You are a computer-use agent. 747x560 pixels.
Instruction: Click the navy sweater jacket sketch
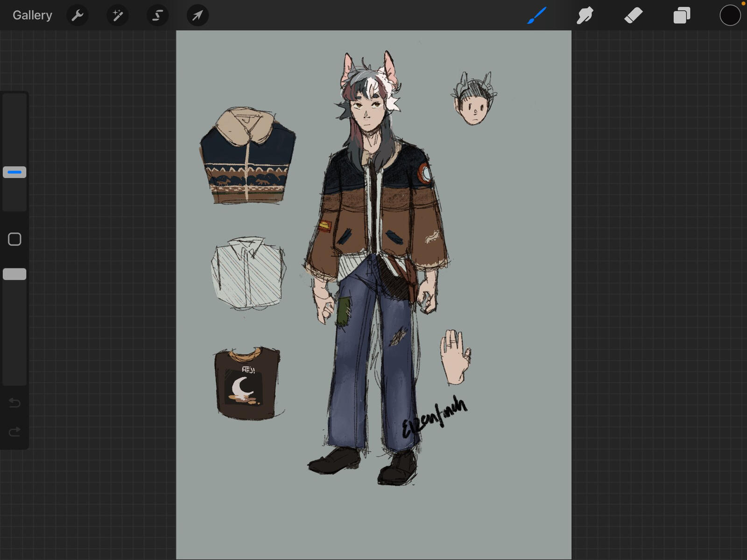(x=247, y=156)
